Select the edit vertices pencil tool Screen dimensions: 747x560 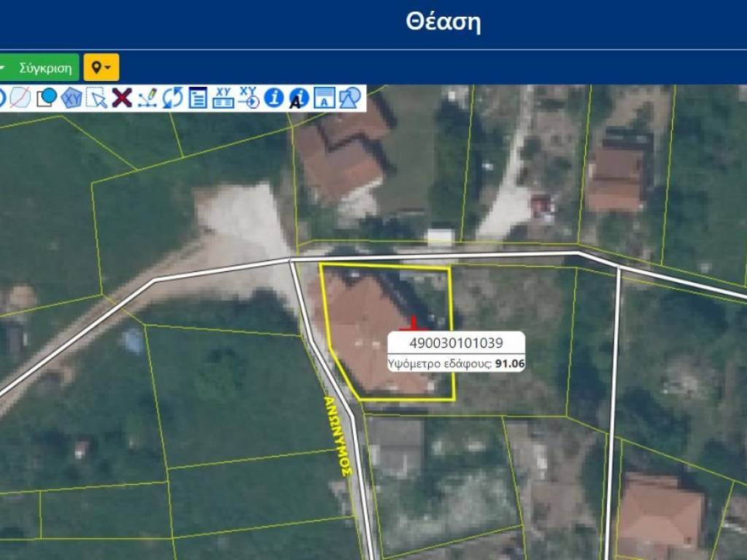pyautogui.click(x=147, y=97)
